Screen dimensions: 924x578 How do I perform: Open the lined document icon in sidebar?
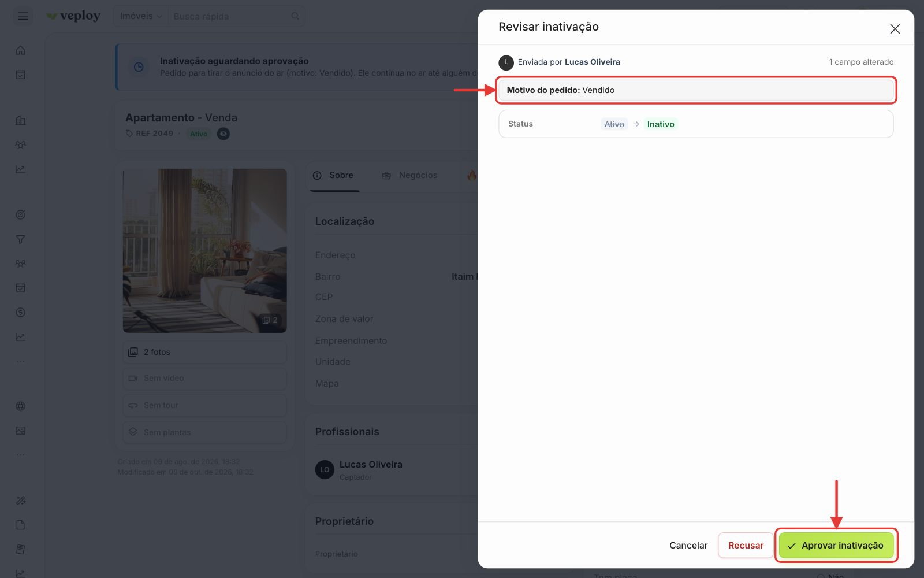click(x=21, y=549)
